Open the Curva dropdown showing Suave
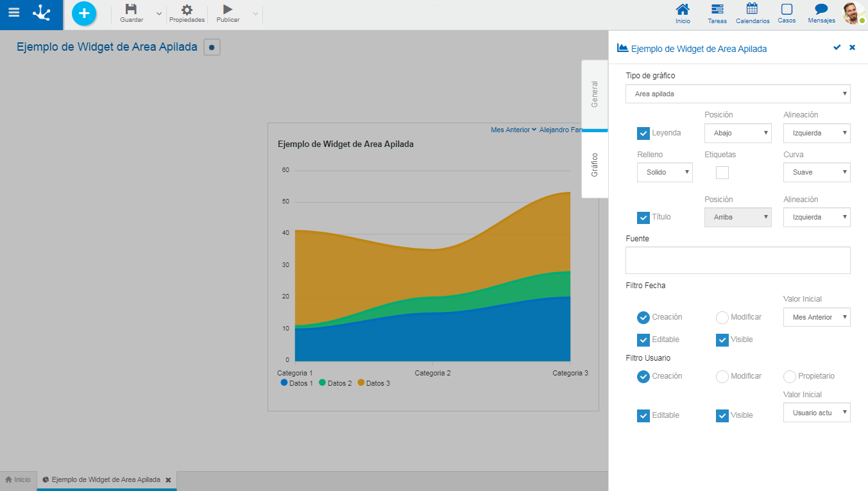Viewport: 868px width, 491px height. click(x=817, y=172)
